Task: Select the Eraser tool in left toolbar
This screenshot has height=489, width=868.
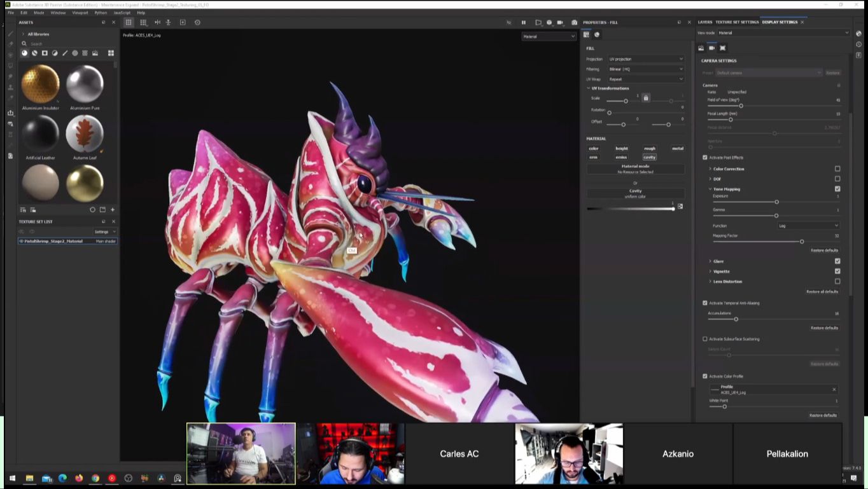Action: pos(10,45)
